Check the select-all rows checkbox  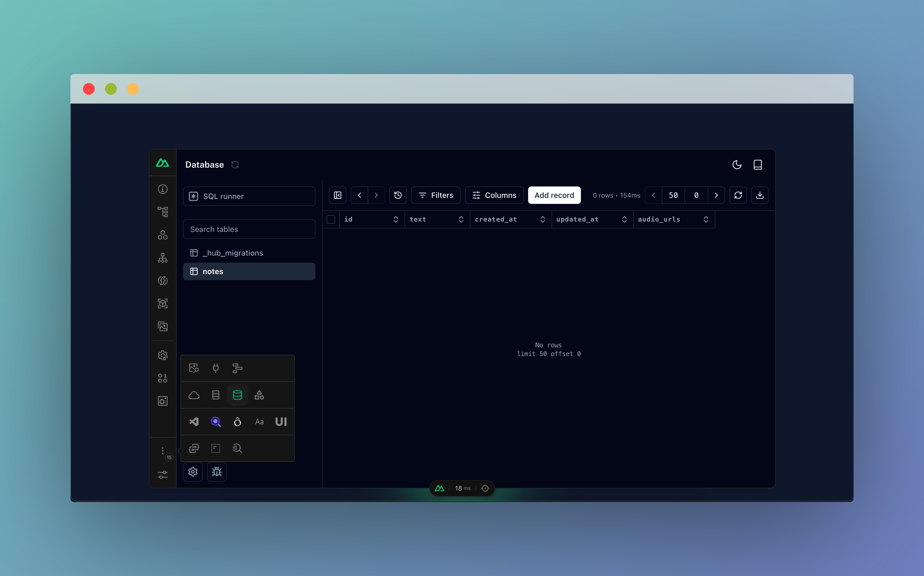coord(331,219)
